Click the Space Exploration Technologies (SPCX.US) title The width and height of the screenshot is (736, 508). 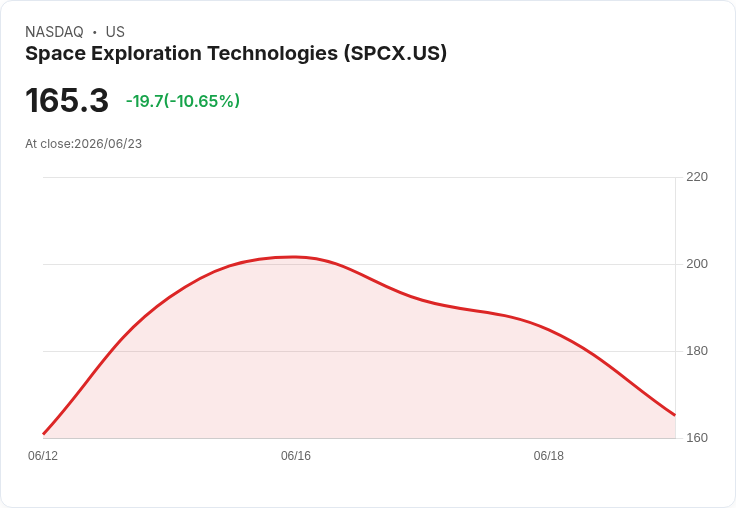236,53
